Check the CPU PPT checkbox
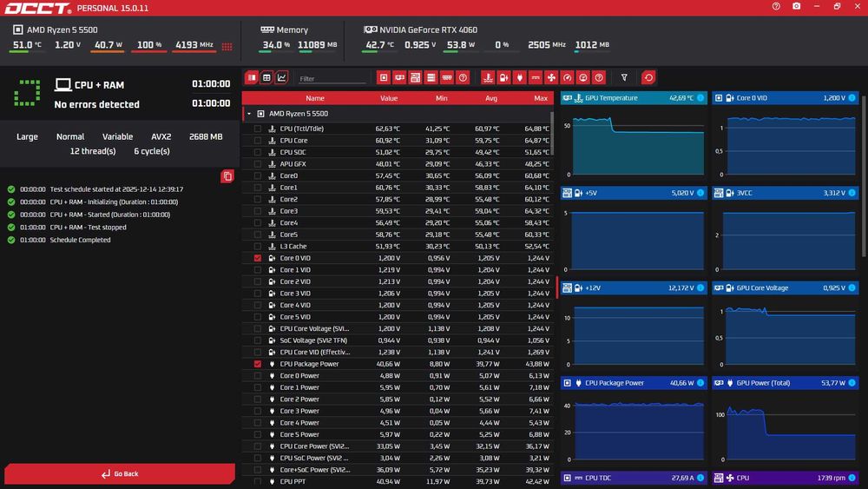 pyautogui.click(x=258, y=482)
